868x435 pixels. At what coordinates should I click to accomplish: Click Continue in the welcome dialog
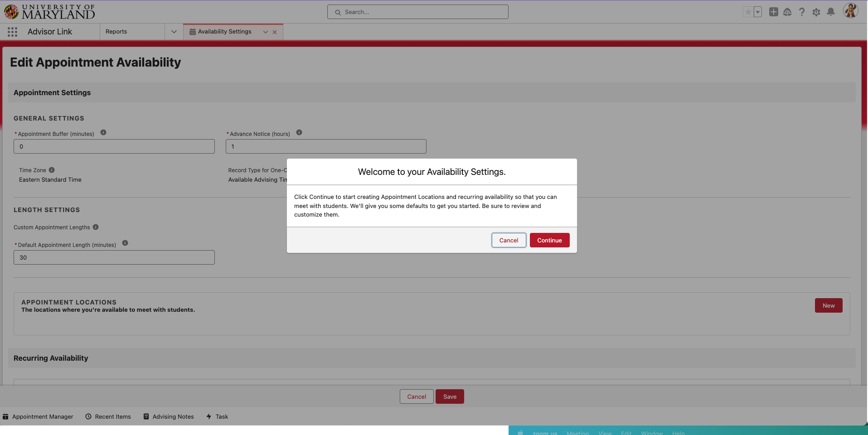(549, 240)
